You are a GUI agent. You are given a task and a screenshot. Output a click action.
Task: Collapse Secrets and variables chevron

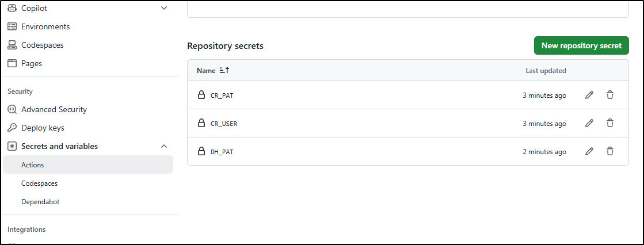point(164,146)
